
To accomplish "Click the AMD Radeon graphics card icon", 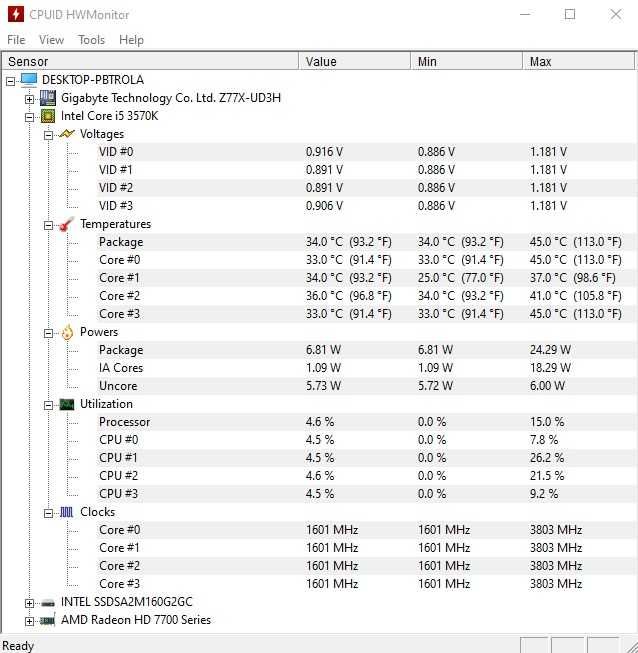I will tap(47, 621).
